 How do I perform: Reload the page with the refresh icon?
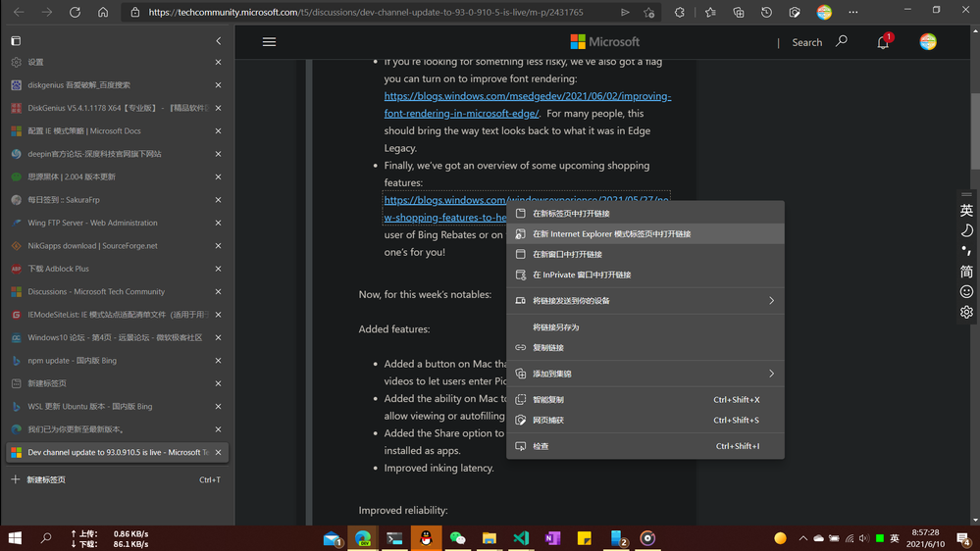point(75,12)
